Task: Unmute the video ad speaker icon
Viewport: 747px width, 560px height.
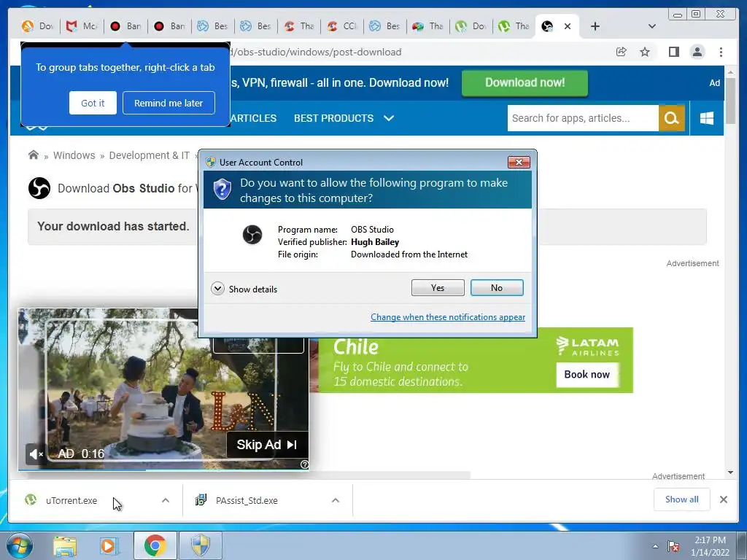Action: point(36,454)
